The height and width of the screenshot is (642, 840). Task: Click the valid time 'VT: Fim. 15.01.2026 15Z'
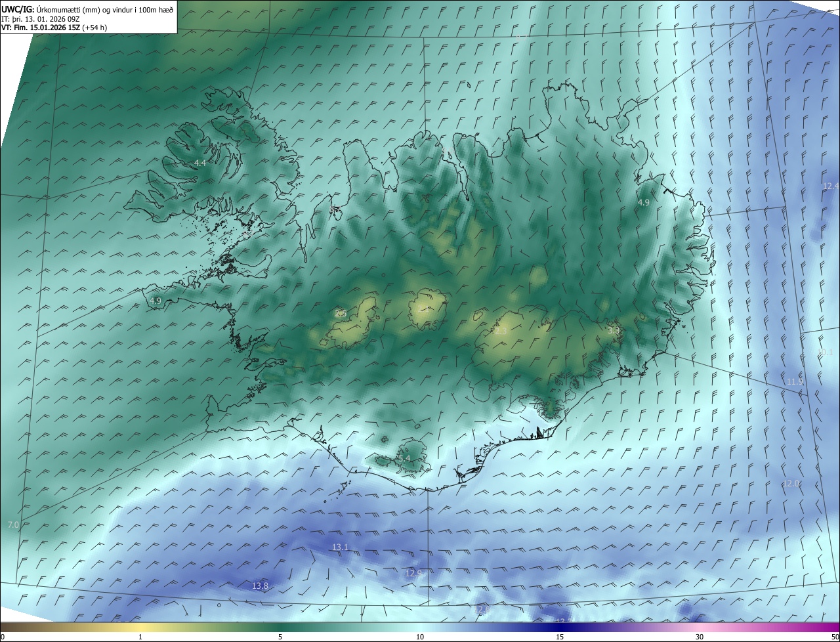(41, 28)
